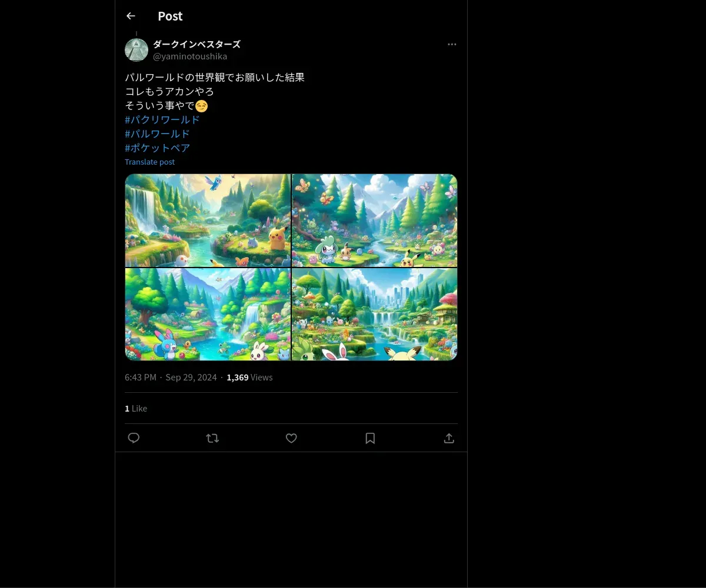Open the three-dot more options menu
The image size is (706, 588).
tap(452, 44)
